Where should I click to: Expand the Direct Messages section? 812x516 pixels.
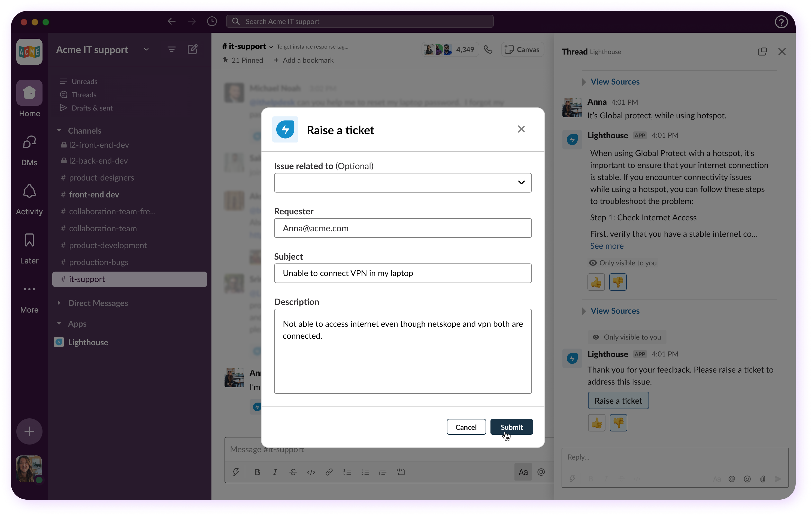coord(98,303)
